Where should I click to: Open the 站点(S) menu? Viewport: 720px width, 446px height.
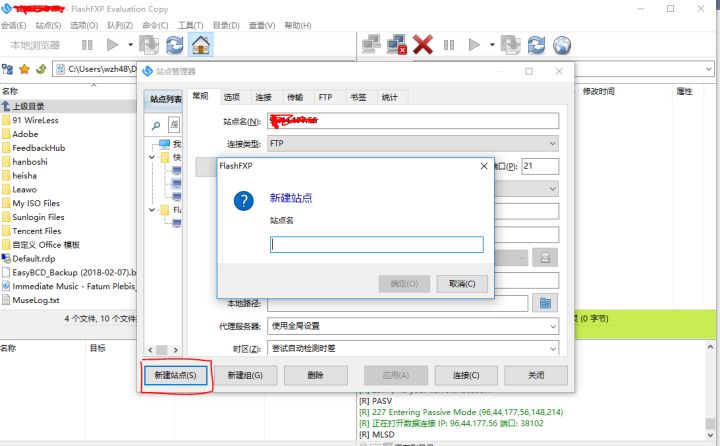(48, 25)
